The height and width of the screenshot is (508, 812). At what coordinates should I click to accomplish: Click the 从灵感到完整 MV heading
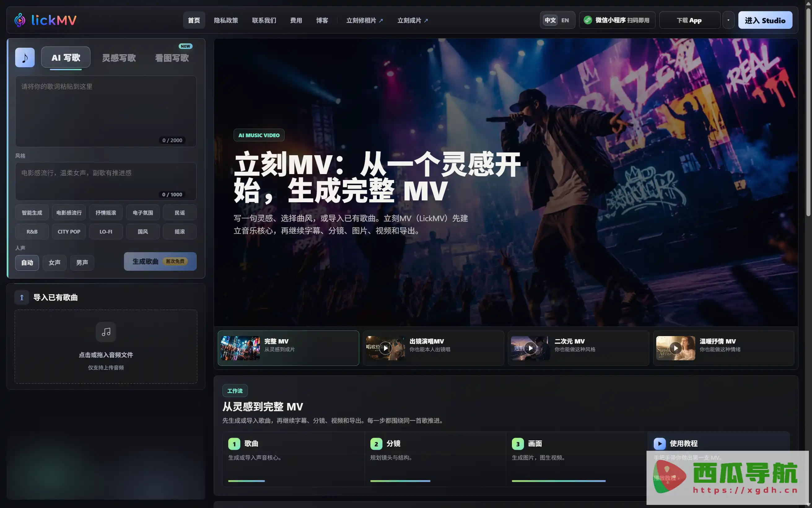pyautogui.click(x=263, y=406)
